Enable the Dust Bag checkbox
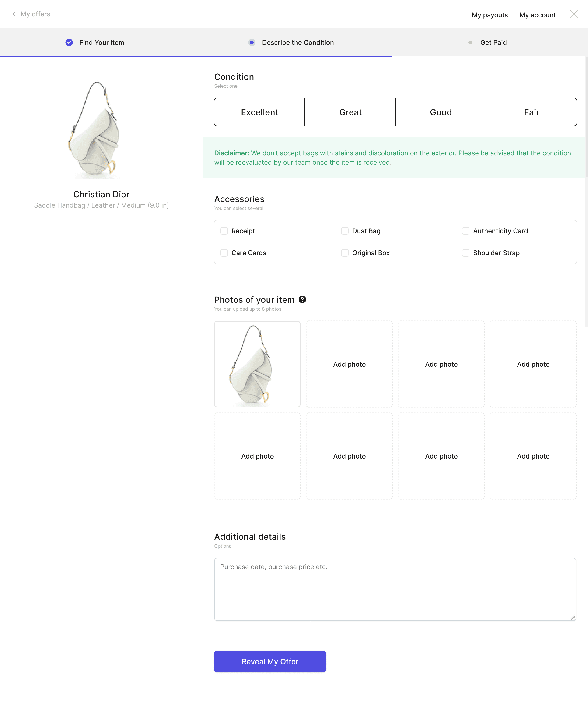 [x=344, y=231]
